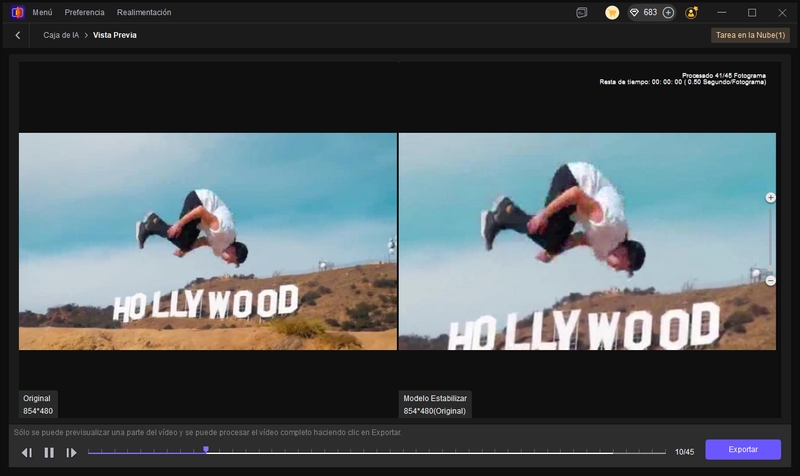
Task: Click the Original 854*480 label
Action: click(38, 405)
